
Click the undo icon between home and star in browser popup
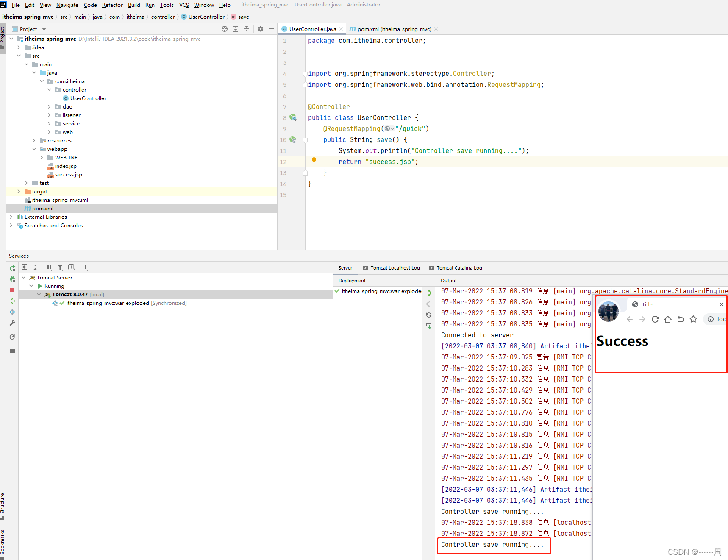point(681,319)
